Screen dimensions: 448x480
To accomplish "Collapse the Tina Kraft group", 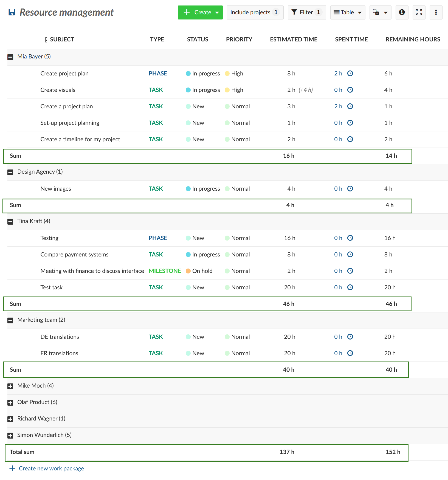I will pos(10,222).
